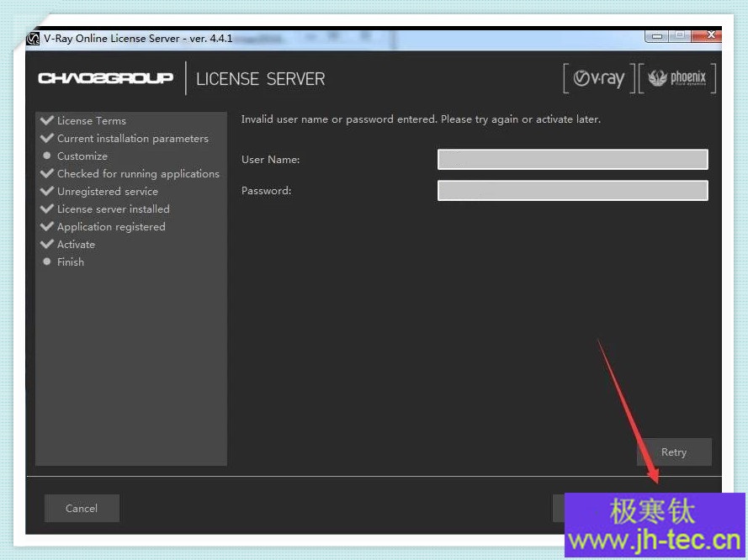Select the Unregistered service step

pyautogui.click(x=108, y=191)
